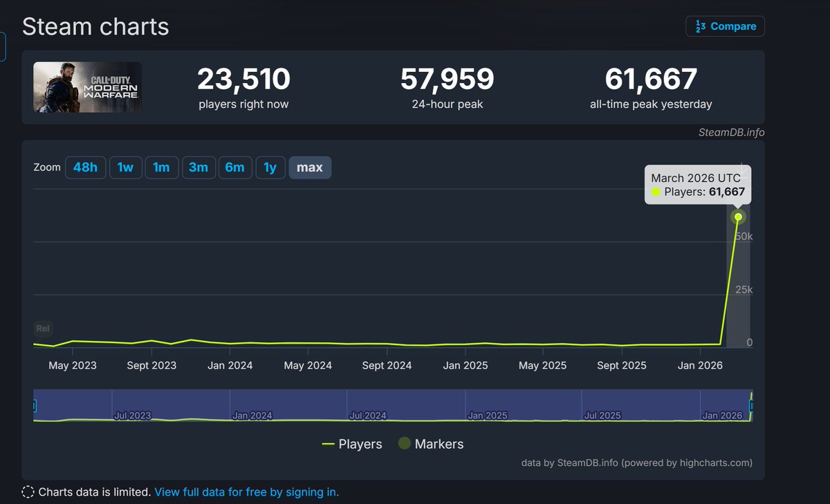Open the Compare charts button

tap(725, 26)
